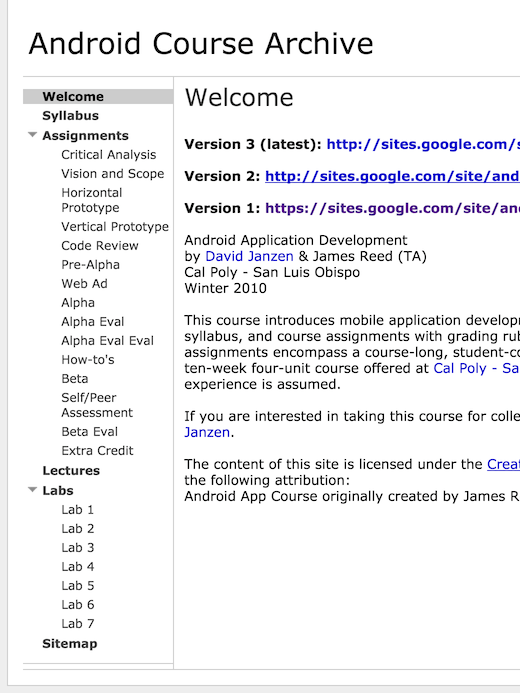Open the Creative Commons license link

coord(503,464)
